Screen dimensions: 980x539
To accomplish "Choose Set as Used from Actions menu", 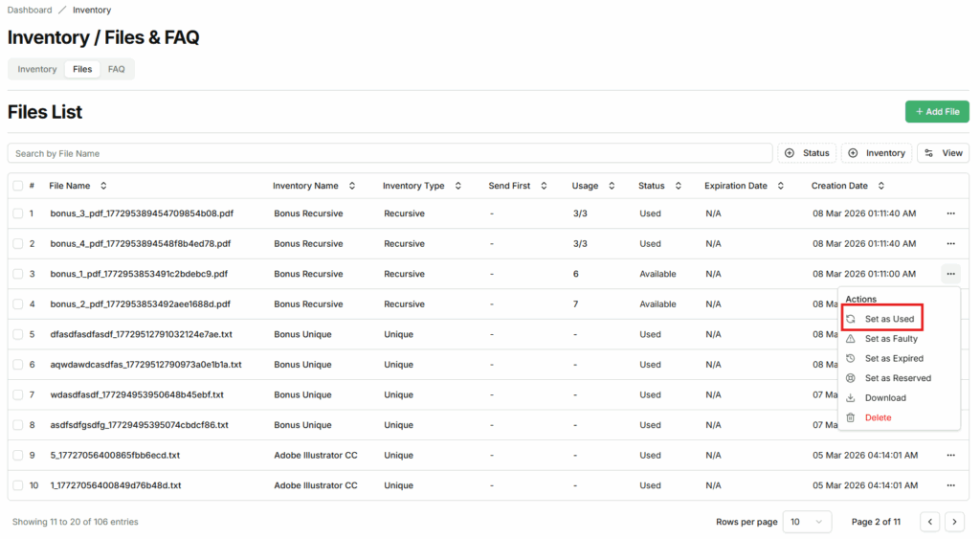I will coord(889,319).
